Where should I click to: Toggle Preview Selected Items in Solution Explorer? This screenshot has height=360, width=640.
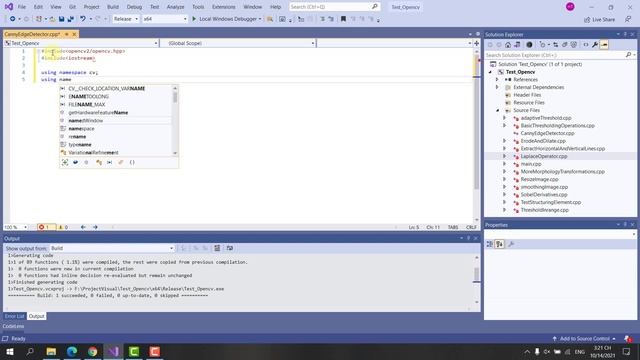pyautogui.click(x=604, y=45)
